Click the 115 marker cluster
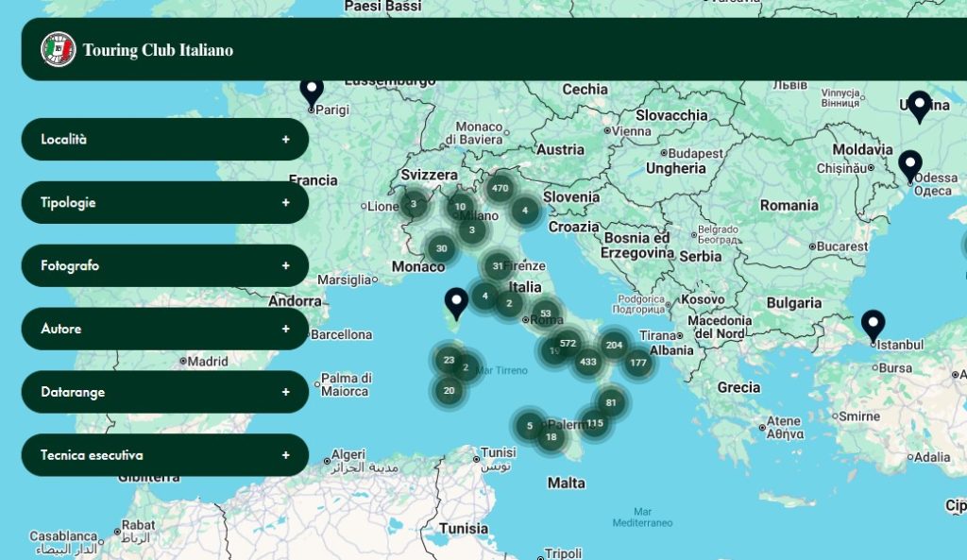Screen dimensions: 967x560 pyautogui.click(x=594, y=423)
